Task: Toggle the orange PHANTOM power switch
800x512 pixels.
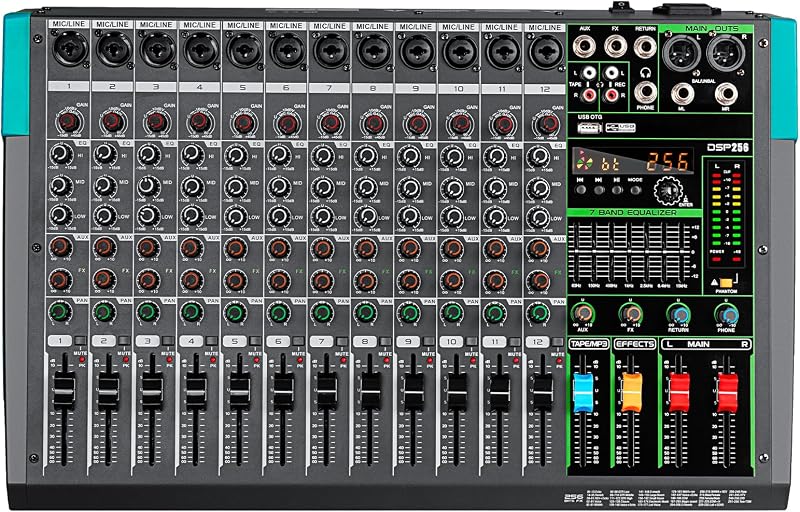Action: click(x=726, y=282)
